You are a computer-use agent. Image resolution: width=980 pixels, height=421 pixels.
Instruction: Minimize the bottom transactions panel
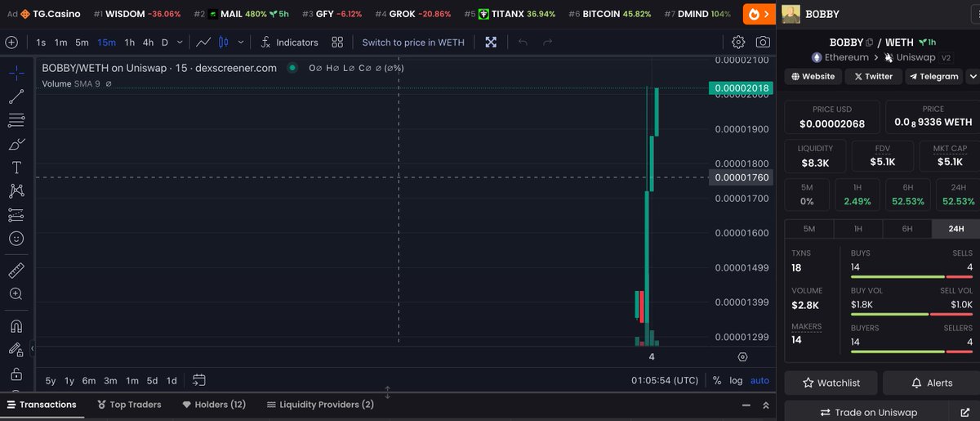pos(745,405)
